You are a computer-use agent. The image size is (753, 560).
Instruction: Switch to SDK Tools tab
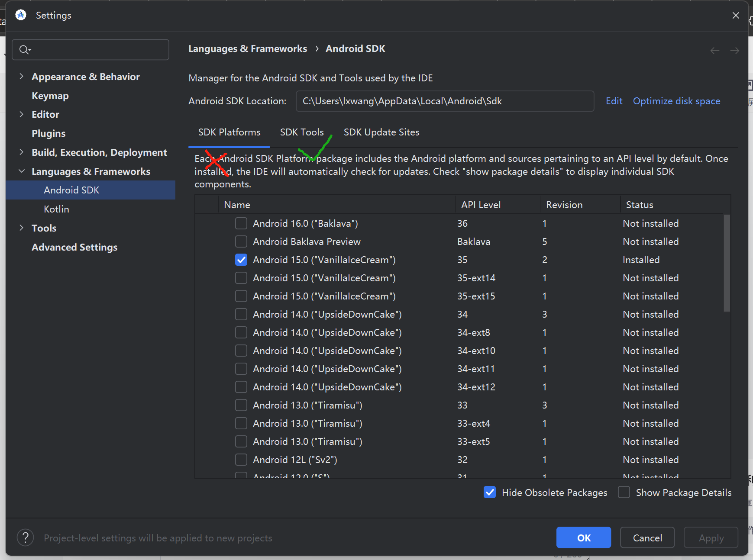tap(302, 132)
